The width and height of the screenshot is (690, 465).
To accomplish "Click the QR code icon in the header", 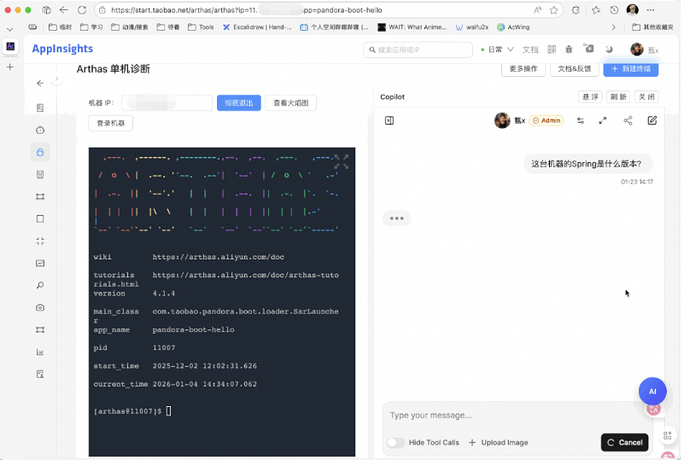I will tap(551, 49).
